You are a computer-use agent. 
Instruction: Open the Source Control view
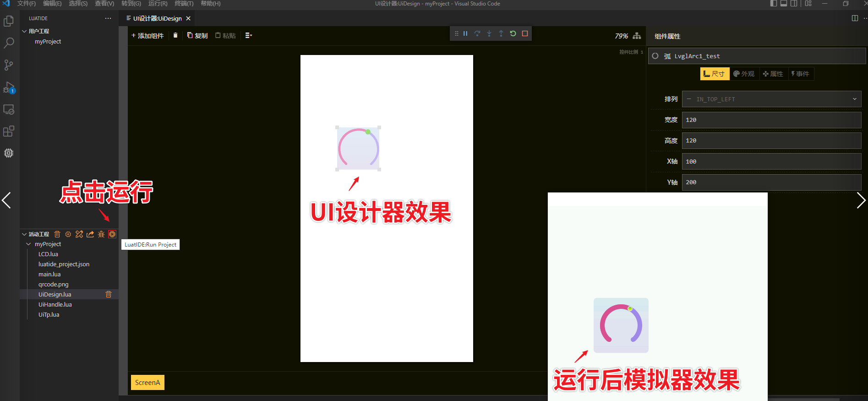[x=9, y=65]
